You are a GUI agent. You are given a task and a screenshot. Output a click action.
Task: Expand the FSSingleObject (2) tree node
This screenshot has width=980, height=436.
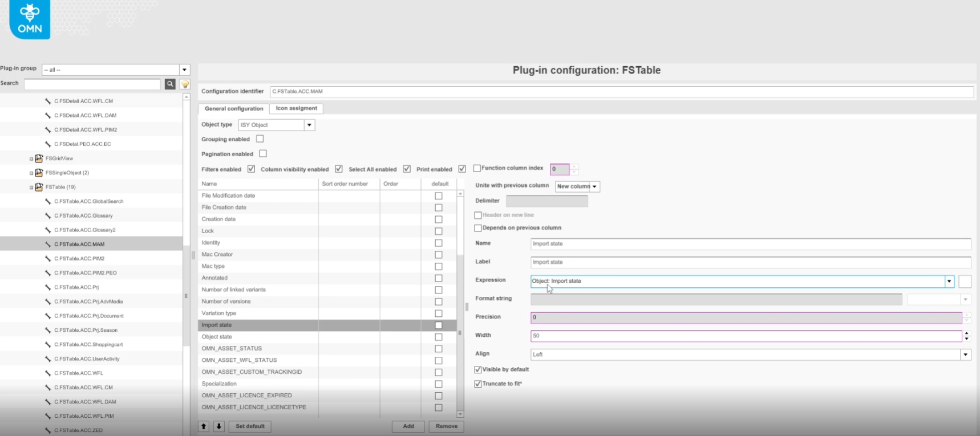pos(31,173)
